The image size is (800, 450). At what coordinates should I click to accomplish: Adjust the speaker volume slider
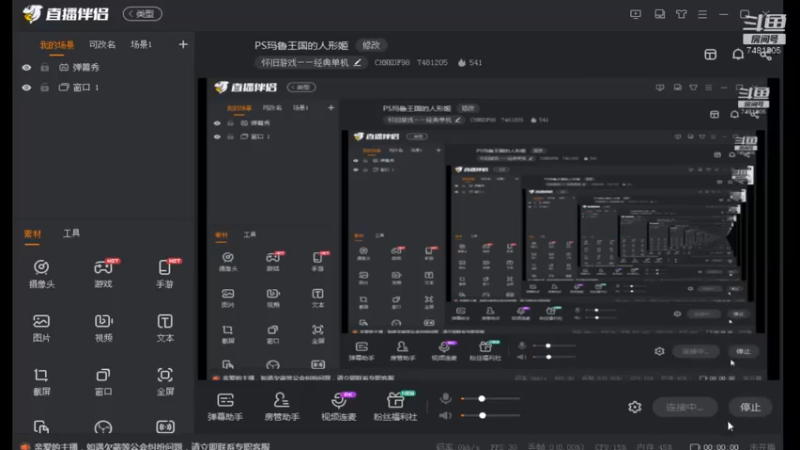point(490,415)
